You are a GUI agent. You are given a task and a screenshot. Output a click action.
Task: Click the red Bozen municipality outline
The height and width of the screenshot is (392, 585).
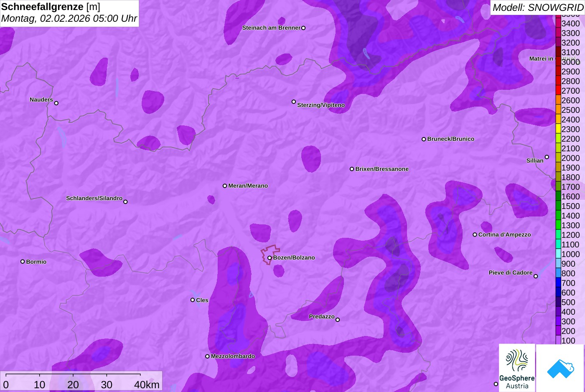[270, 255]
